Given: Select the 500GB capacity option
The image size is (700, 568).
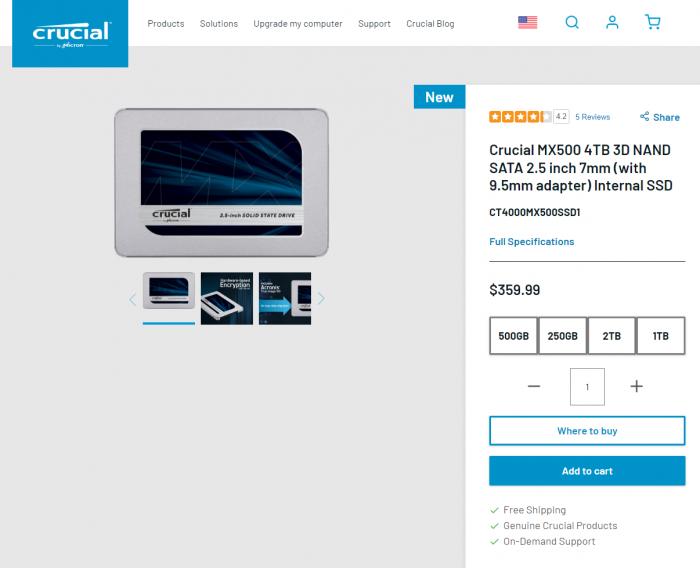Looking at the screenshot, I should 513,336.
